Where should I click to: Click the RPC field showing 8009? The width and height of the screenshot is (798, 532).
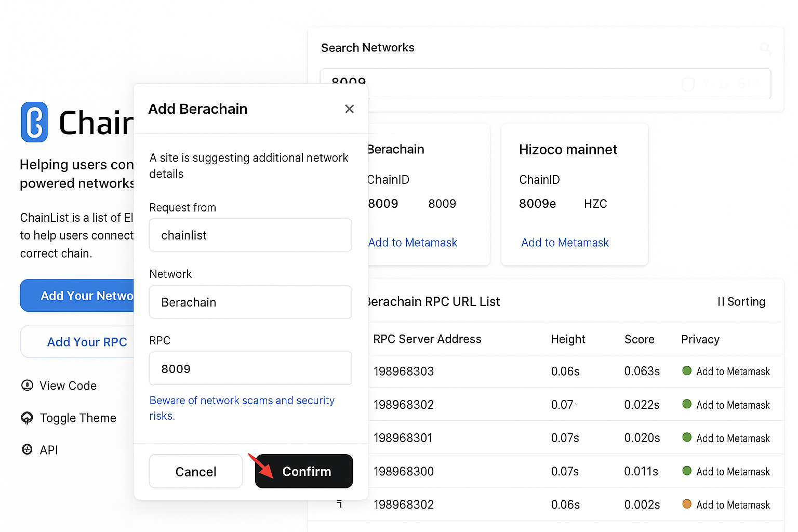250,368
